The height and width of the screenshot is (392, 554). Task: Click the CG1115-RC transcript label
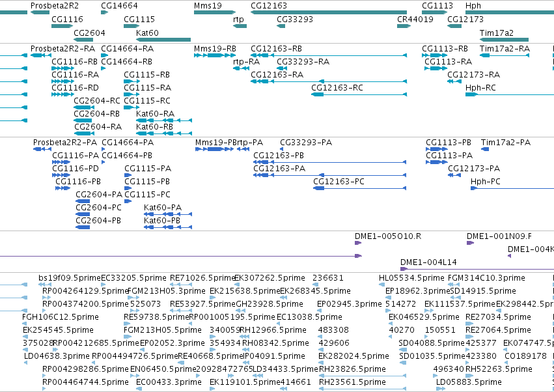tap(147, 100)
